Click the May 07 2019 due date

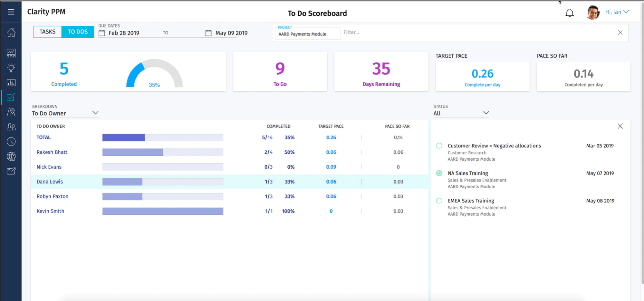pos(600,173)
